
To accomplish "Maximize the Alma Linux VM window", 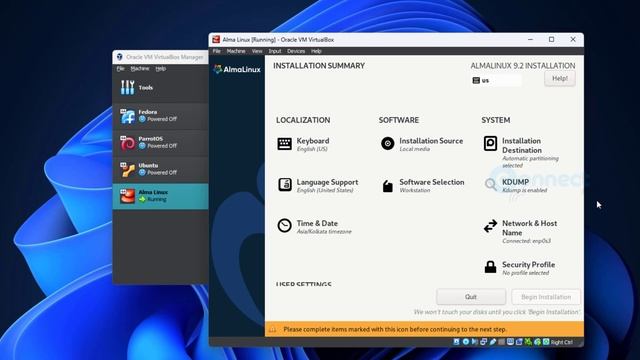I will pos(551,40).
